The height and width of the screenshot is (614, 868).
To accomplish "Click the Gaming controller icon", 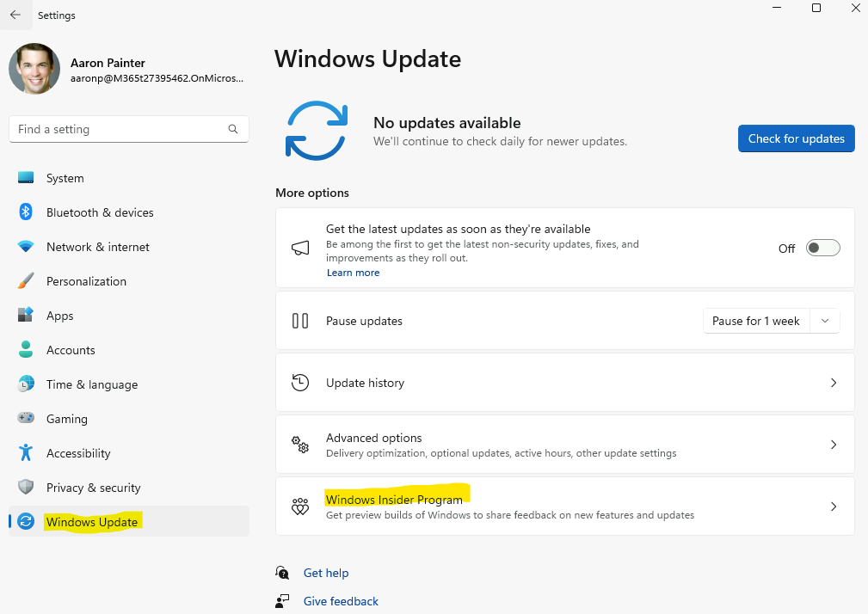I will click(x=26, y=418).
